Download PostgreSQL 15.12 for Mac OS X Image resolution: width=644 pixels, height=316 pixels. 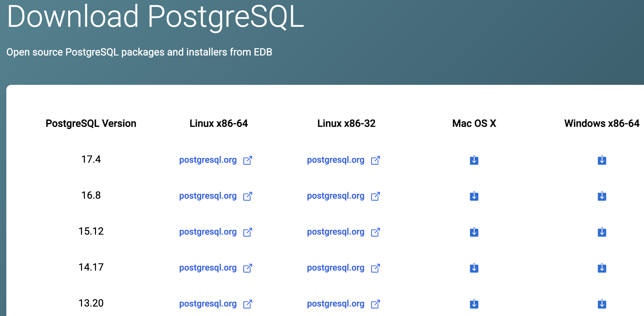pos(474,232)
